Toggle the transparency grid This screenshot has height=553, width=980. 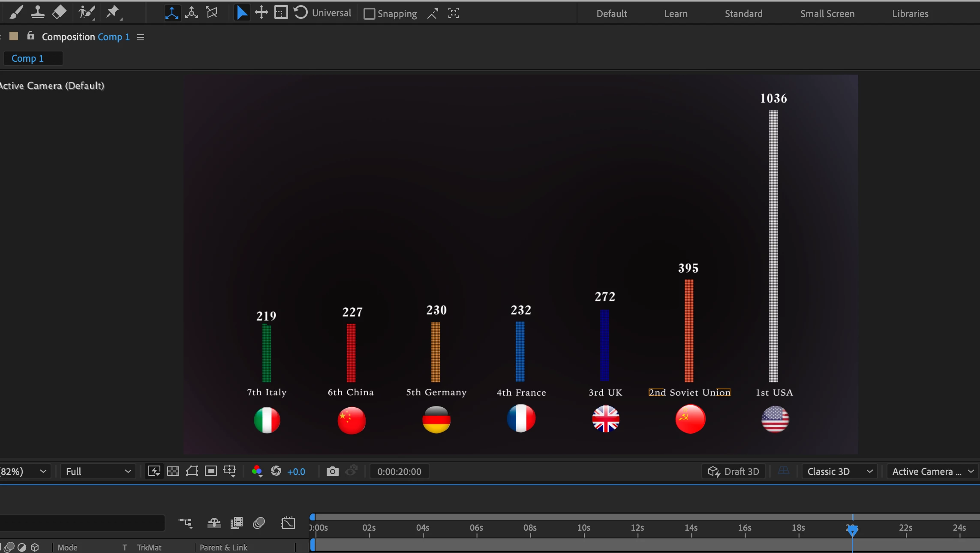point(173,472)
